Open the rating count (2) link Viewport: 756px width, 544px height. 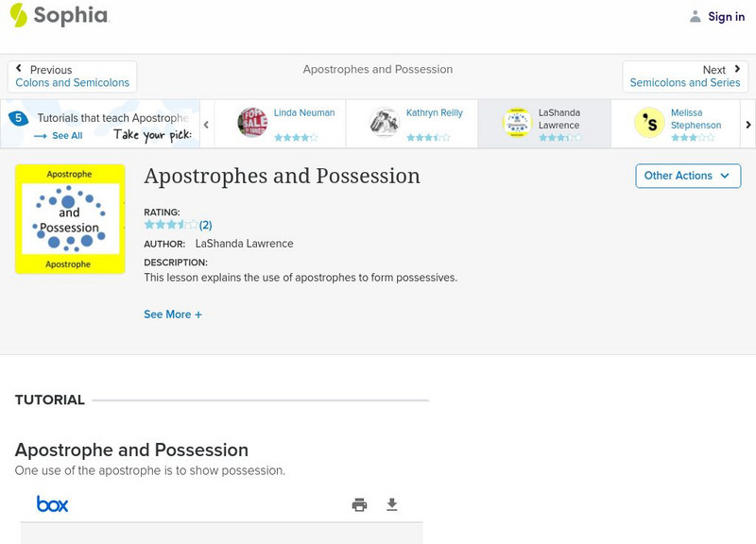click(206, 225)
